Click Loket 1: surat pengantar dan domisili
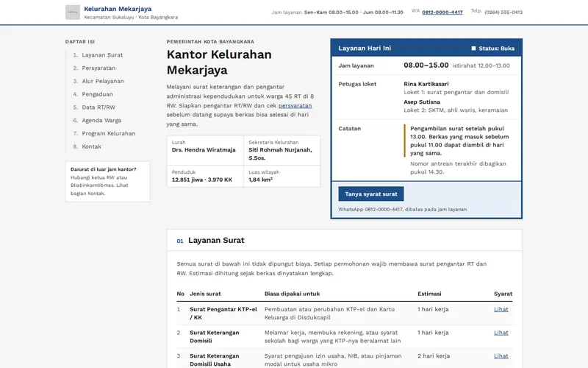The width and height of the screenshot is (588, 368). tap(456, 92)
